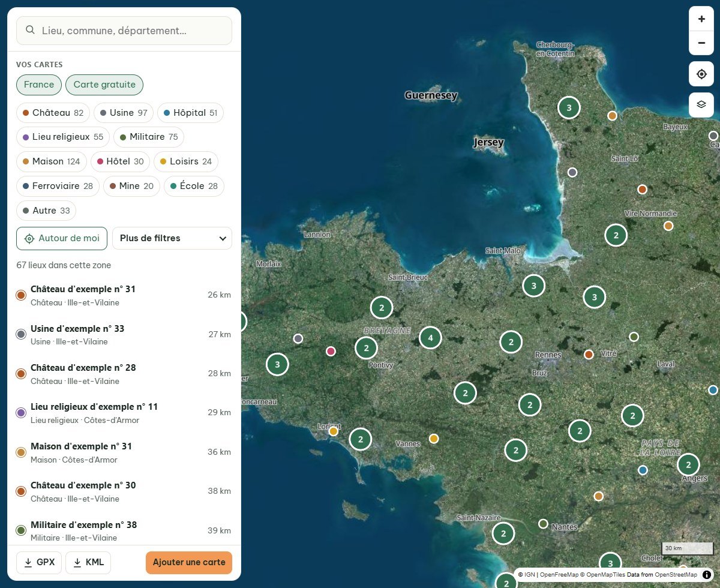Open the cluster of 4 near Bretagne

click(x=430, y=338)
